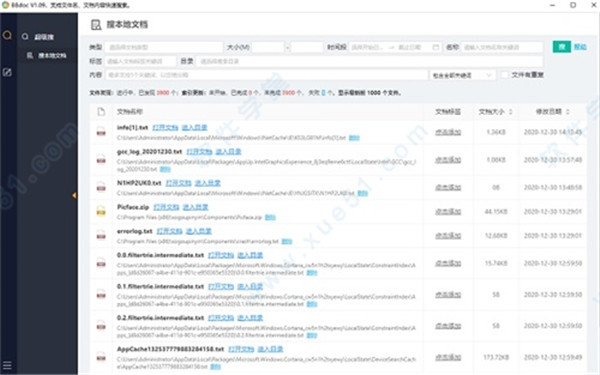Screen dimensions: 600x375
Task: Open the document gcc_log_20201230.txt
Action: 199,152
